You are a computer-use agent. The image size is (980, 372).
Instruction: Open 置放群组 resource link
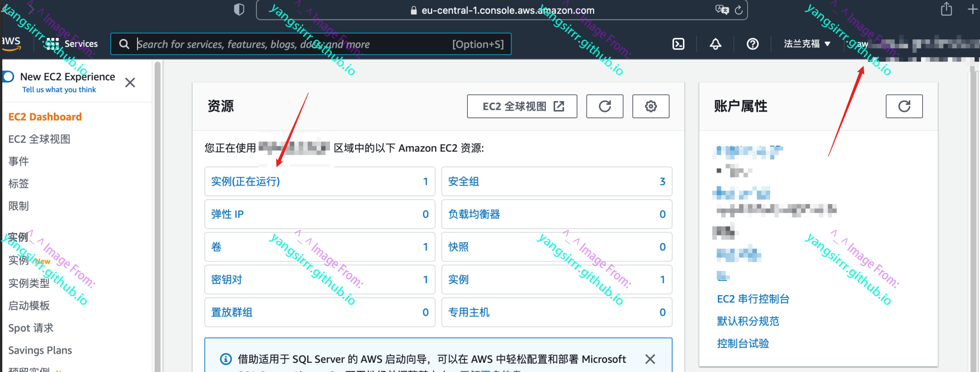coord(232,312)
